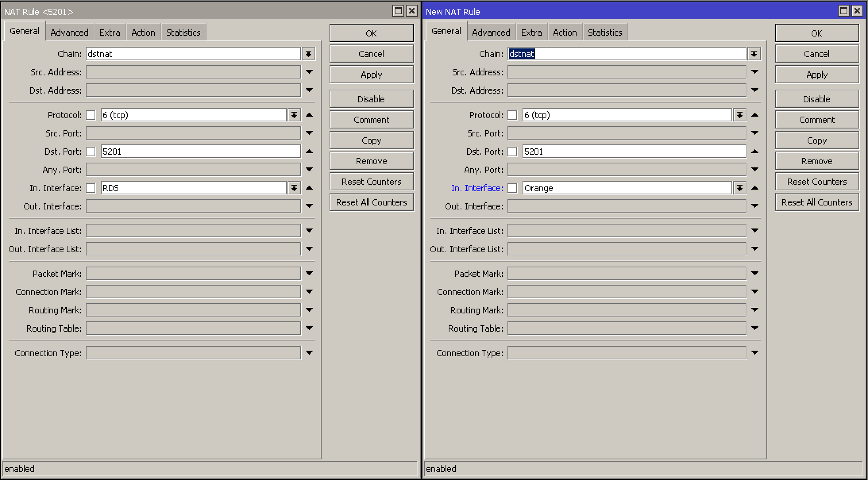Open Action tab in NAT Rule <5201> window
Screen dimensions: 868x480
(143, 33)
